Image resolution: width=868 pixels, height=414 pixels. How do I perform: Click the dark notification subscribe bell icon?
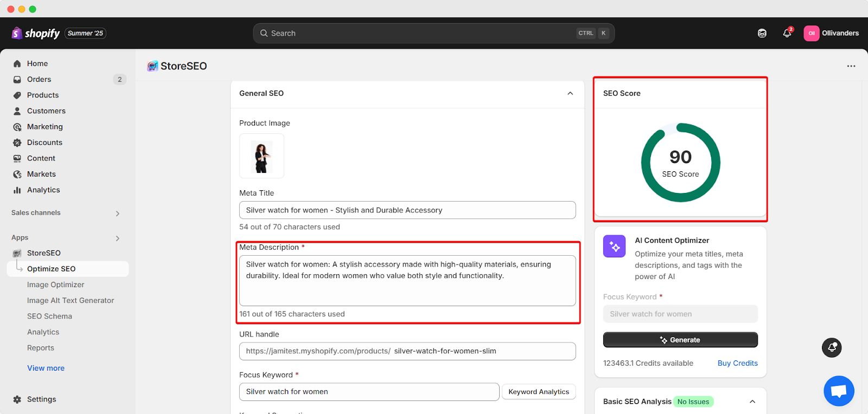[x=832, y=347]
